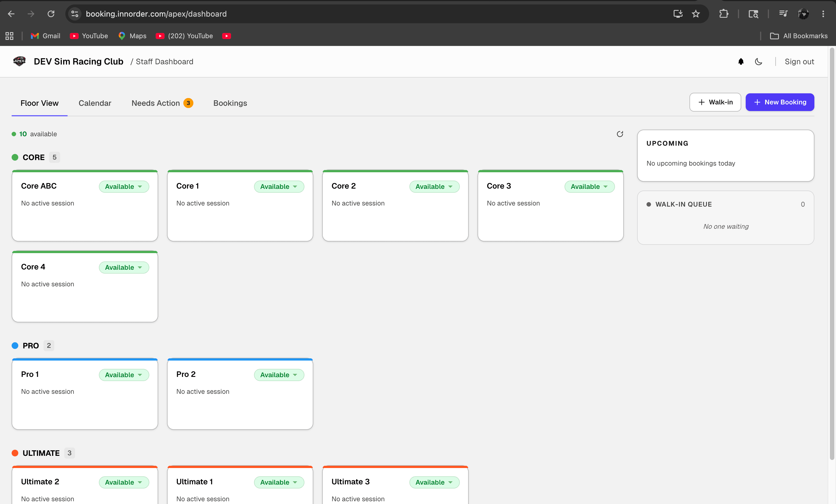Click the 'No one waiting' text

click(x=726, y=226)
